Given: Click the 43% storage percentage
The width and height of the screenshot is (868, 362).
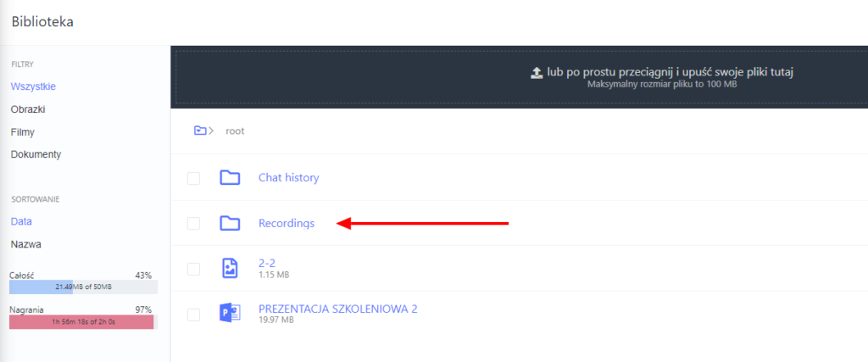Looking at the screenshot, I should click(143, 275).
